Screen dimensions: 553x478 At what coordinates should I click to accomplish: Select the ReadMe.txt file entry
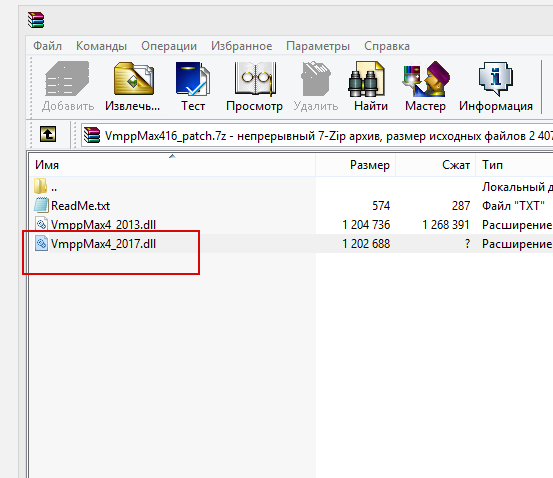(x=80, y=206)
